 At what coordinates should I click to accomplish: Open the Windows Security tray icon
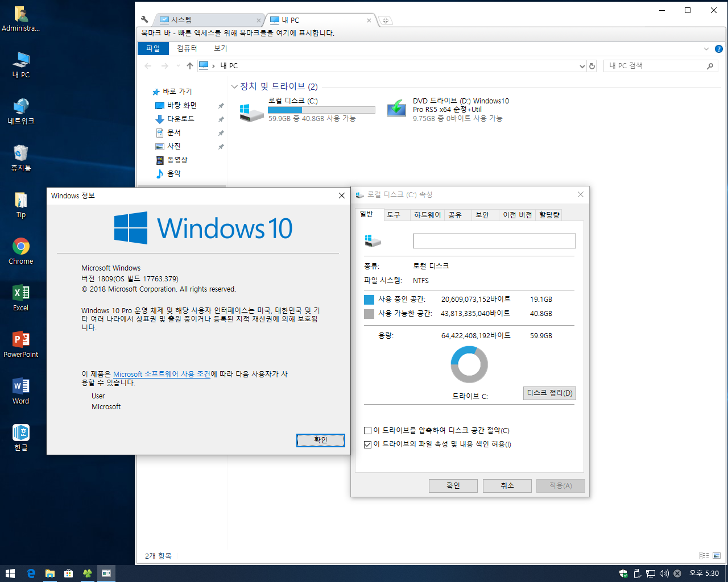point(623,573)
